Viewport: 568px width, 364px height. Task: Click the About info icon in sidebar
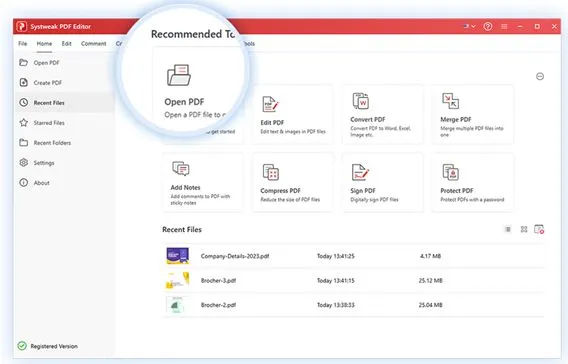click(24, 183)
